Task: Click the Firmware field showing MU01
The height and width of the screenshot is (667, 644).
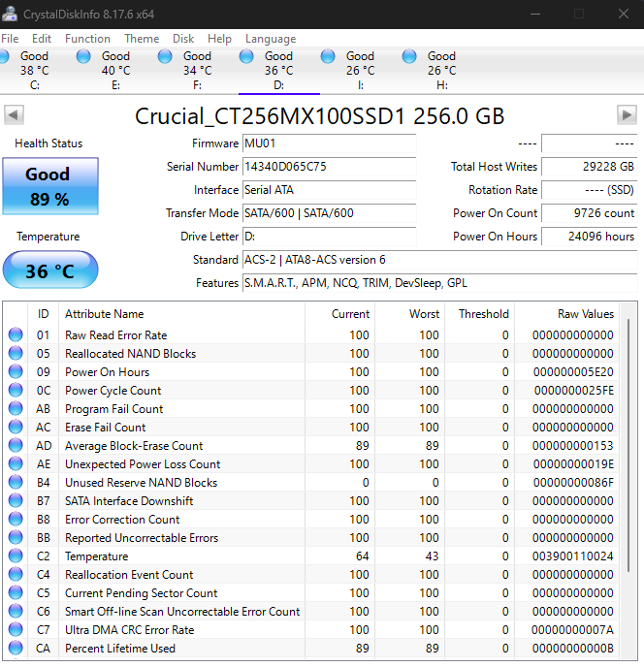Action: 330,143
